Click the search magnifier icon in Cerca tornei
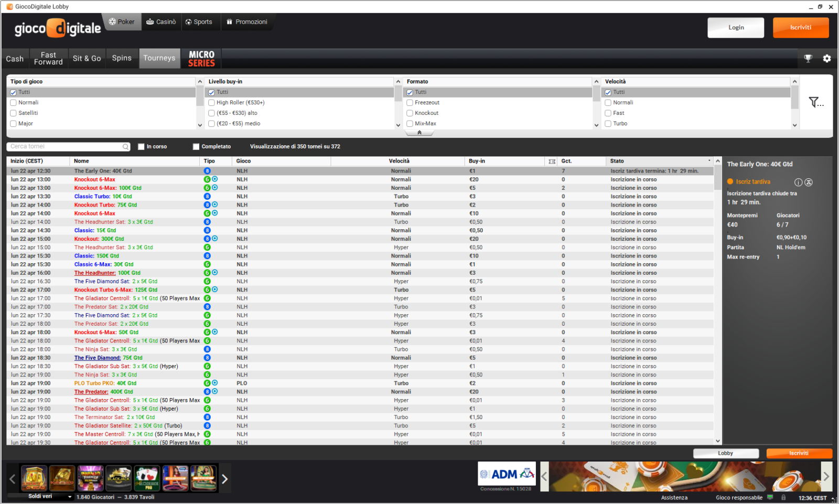The height and width of the screenshot is (504, 839). 126,147
